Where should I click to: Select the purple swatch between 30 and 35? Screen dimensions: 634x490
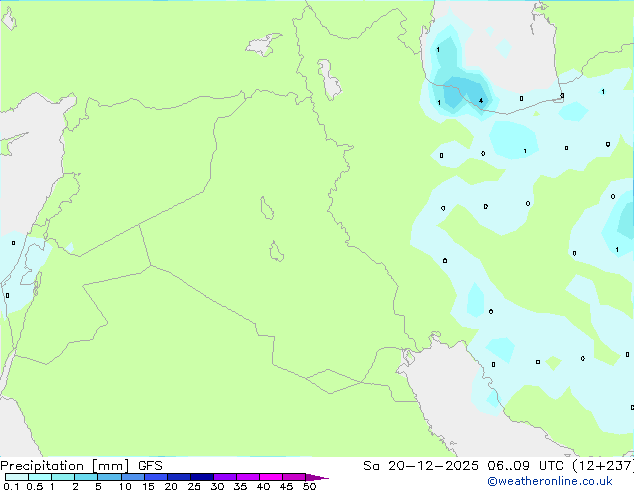(225, 477)
